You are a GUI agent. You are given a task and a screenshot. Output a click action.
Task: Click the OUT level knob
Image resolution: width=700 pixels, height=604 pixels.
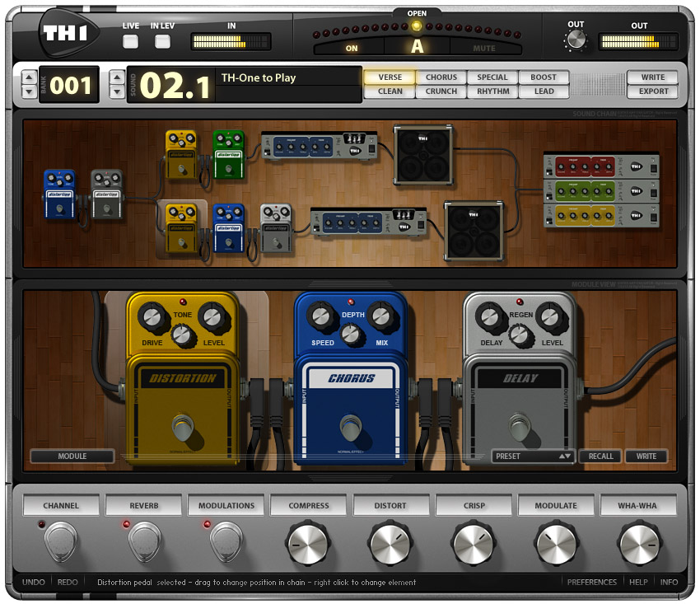[576, 40]
